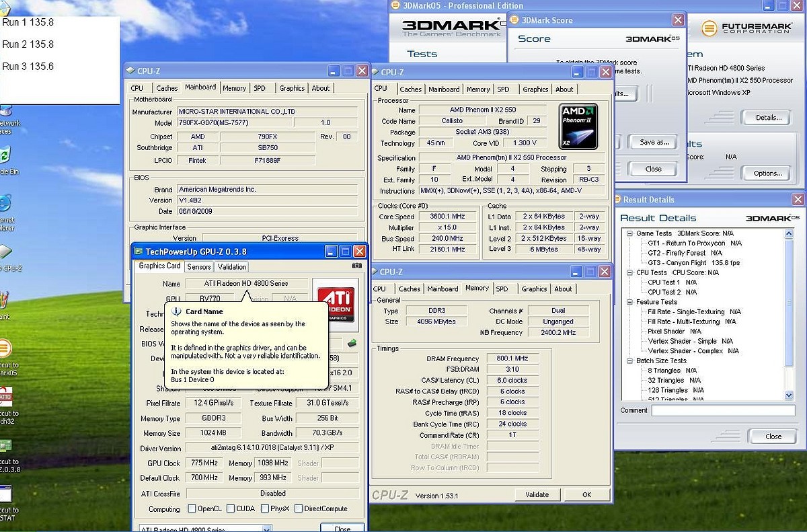Click the Comment input field
807x532 pixels.
tap(722, 410)
